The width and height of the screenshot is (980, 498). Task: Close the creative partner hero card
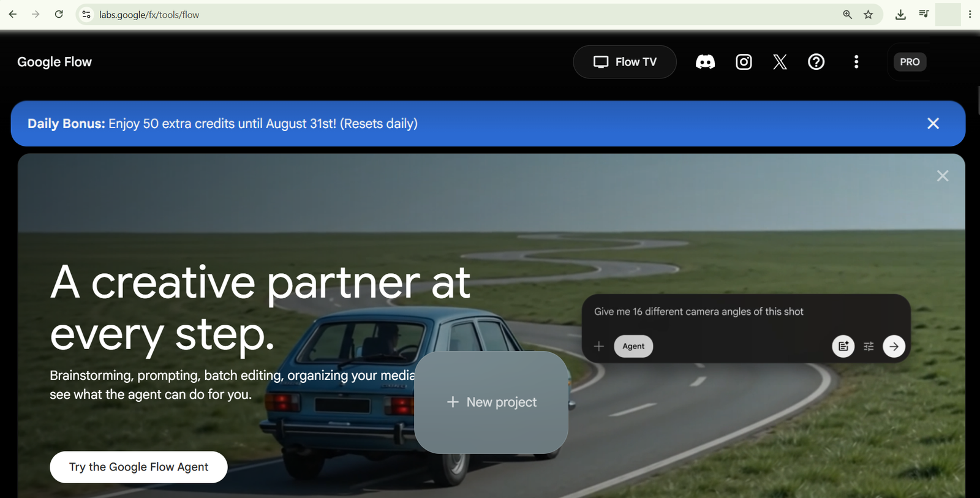click(943, 176)
